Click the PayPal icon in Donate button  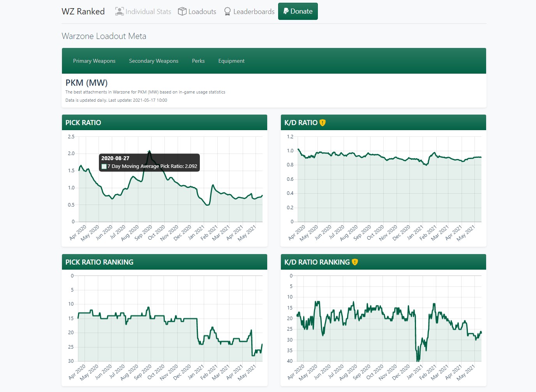coord(286,11)
